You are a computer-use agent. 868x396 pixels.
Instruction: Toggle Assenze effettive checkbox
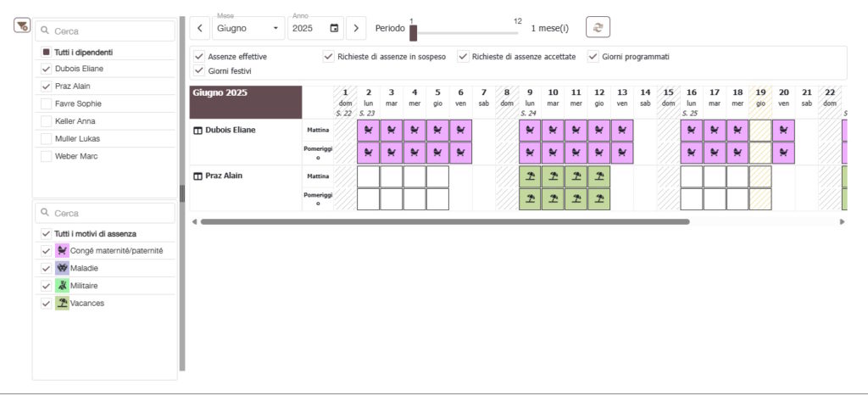click(199, 57)
